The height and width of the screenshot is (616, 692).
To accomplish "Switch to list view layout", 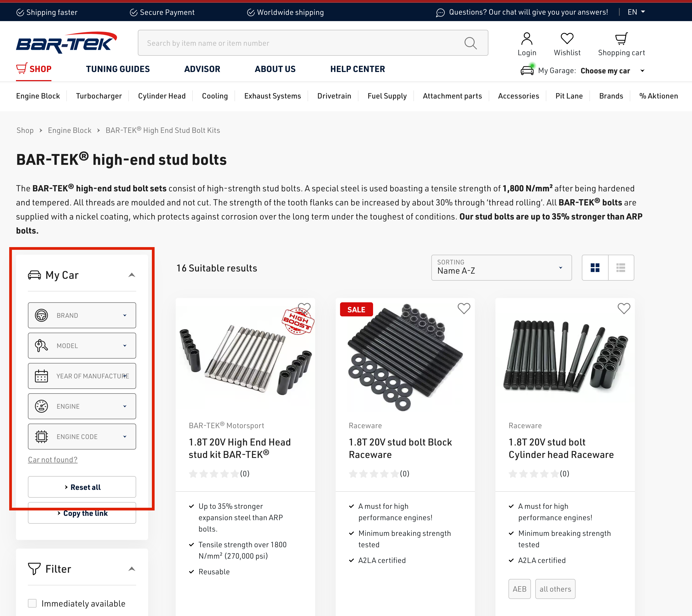I will coord(621,268).
